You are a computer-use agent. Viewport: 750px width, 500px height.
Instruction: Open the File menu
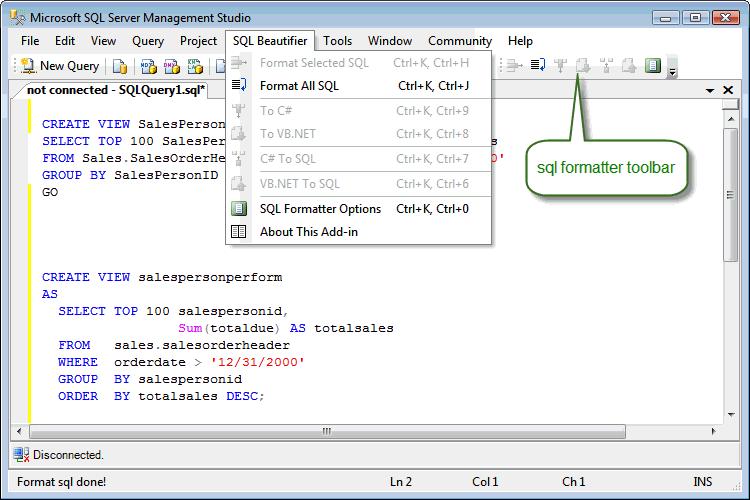[30, 41]
